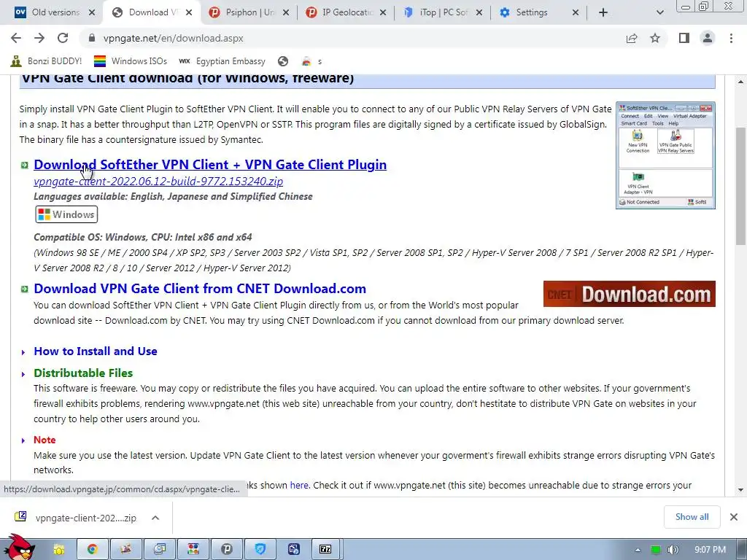The image size is (747, 560).
Task: Click the green arrow icon beside CNET download
Action: click(x=24, y=289)
